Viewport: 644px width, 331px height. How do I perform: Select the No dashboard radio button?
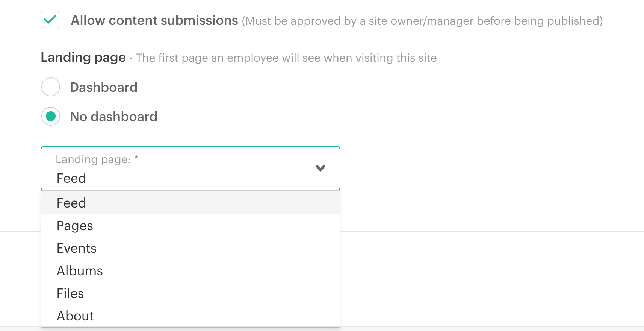coord(51,117)
